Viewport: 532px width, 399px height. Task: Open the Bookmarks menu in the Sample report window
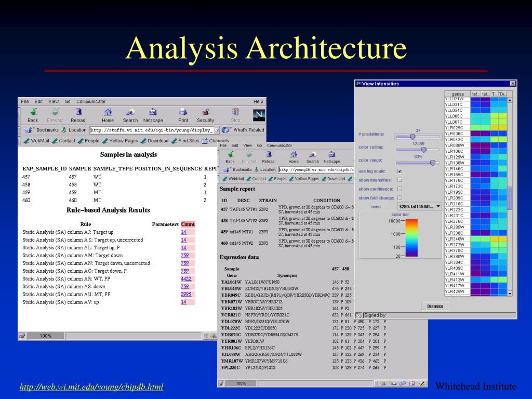(238, 169)
